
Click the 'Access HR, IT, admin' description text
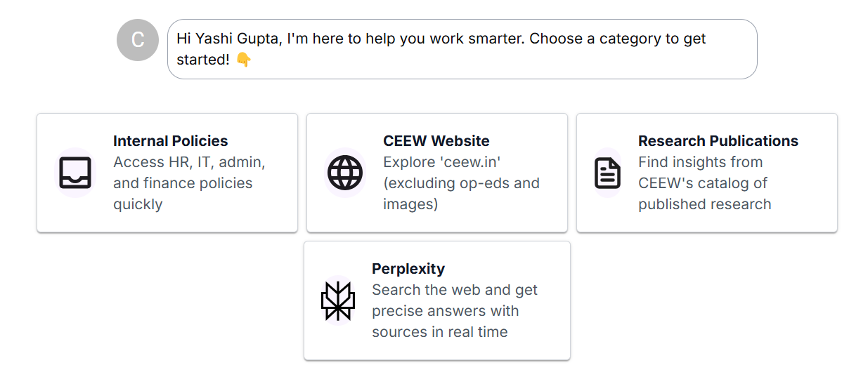click(x=189, y=162)
